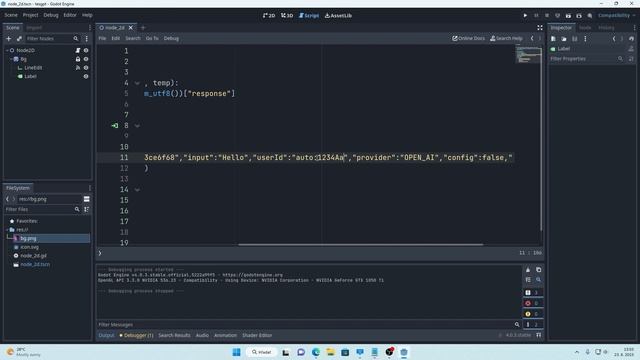640x360 pixels.
Task: Open the Debugger bottom panel
Action: pos(136,336)
